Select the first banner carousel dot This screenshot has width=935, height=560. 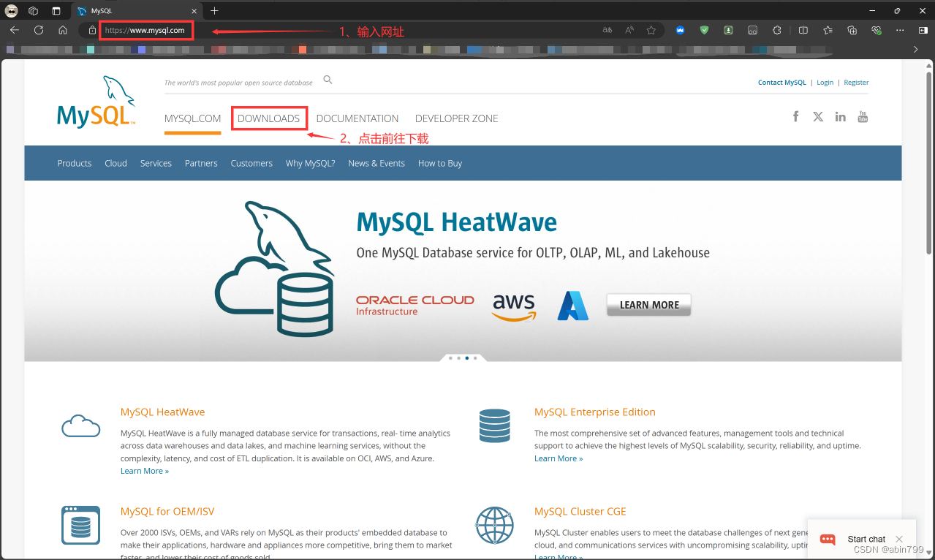point(450,358)
